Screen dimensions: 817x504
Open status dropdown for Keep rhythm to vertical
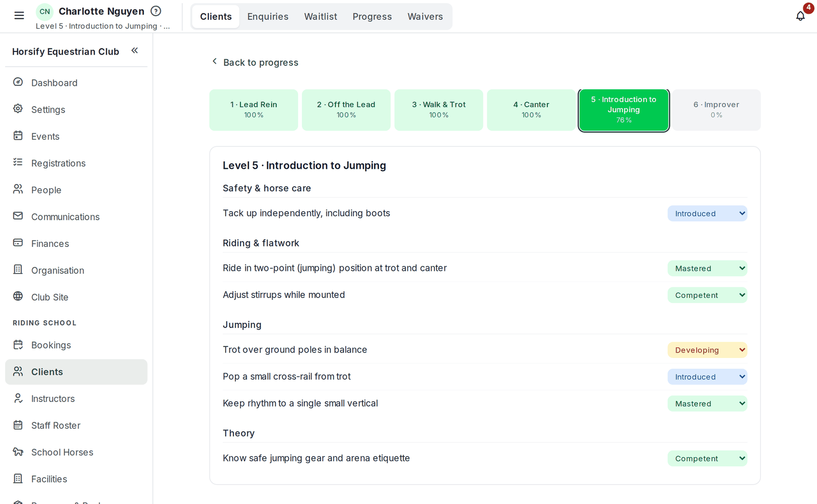(707, 404)
